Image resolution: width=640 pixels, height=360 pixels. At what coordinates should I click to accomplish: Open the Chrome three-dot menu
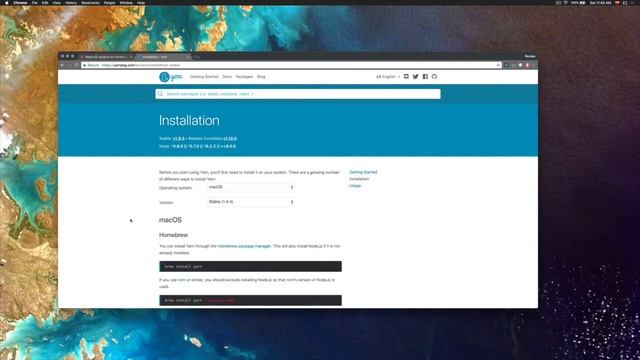[x=533, y=65]
